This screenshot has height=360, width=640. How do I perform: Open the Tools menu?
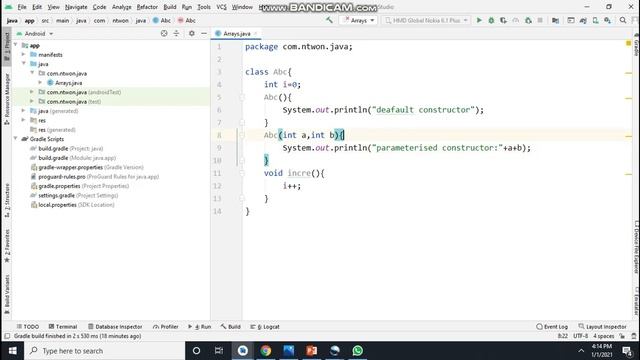coord(204,7)
